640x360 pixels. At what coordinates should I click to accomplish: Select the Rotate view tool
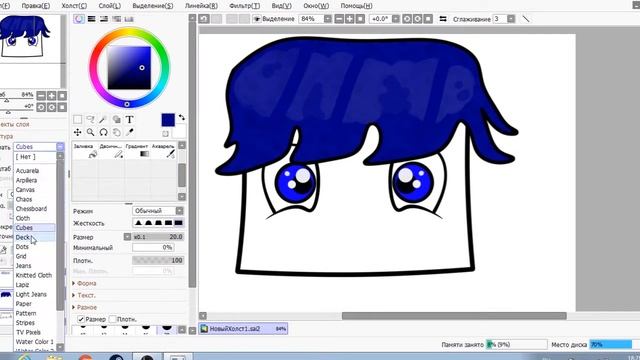[x=103, y=132]
